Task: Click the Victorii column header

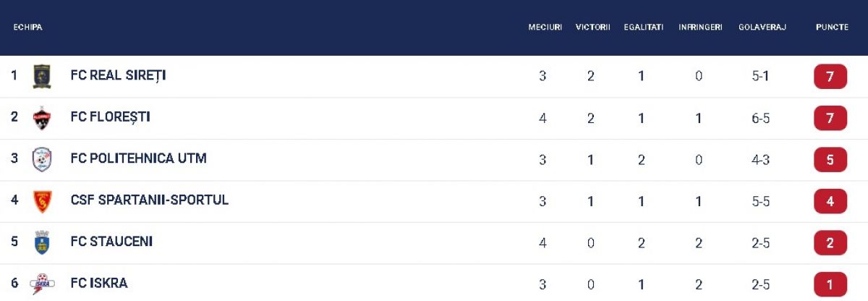Action: 592,27
